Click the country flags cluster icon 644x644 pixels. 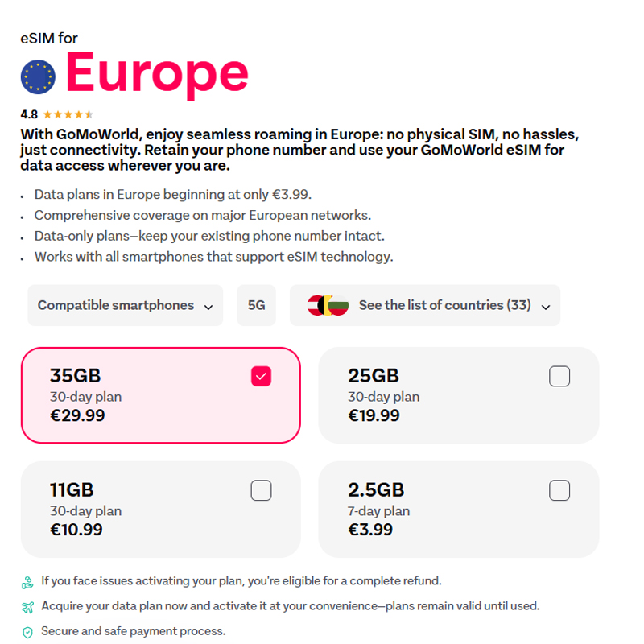tap(328, 305)
